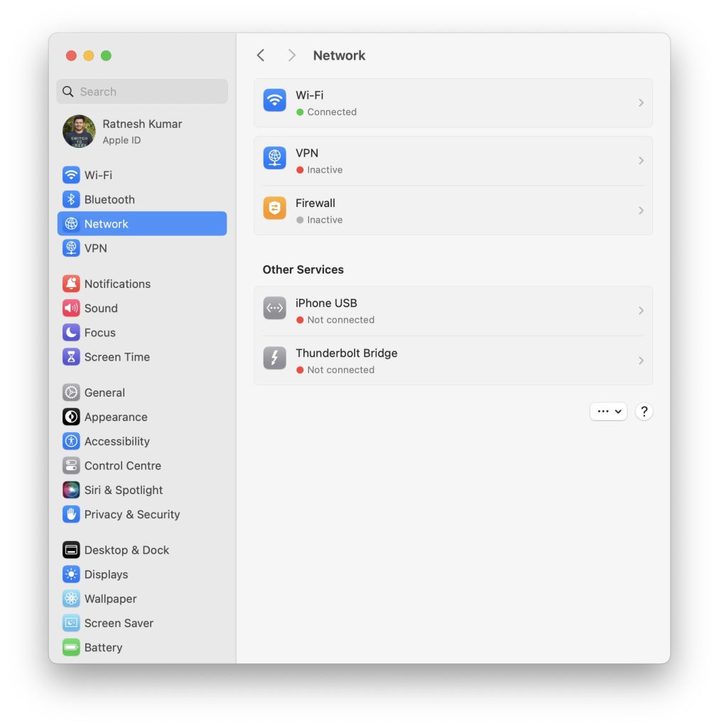Click the Wi-Fi 'Connected' status text
The width and height of the screenshot is (719, 728).
(332, 112)
